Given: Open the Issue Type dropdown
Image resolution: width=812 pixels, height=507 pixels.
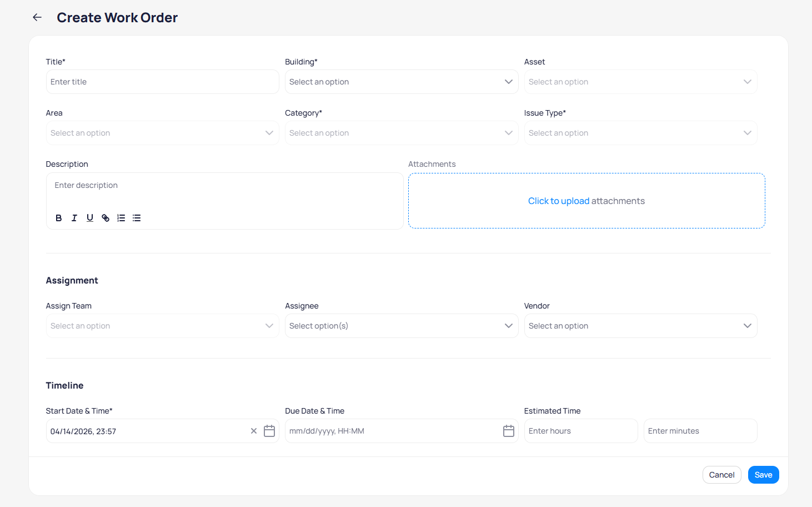Looking at the screenshot, I should click(640, 133).
